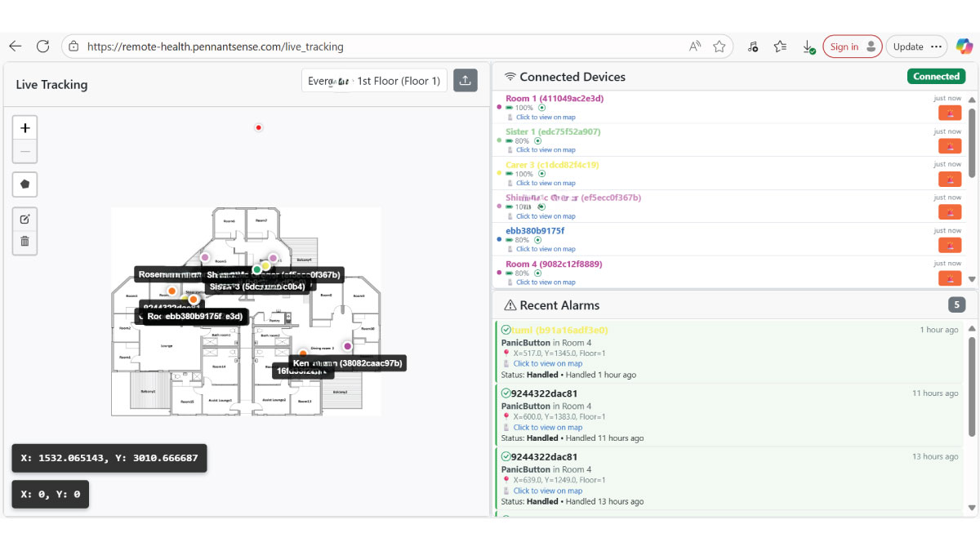Open device entry Room 4 (9082c12f8889)
The width and height of the screenshot is (980, 551).
(553, 264)
